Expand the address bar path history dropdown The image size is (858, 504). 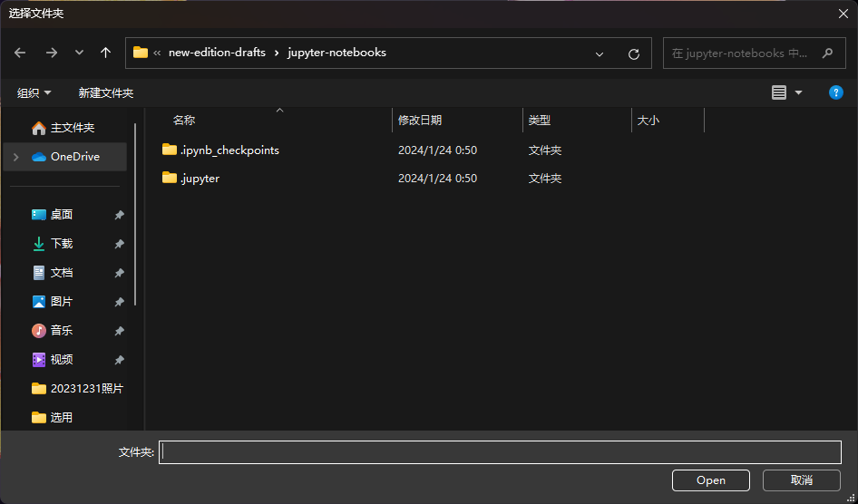600,53
